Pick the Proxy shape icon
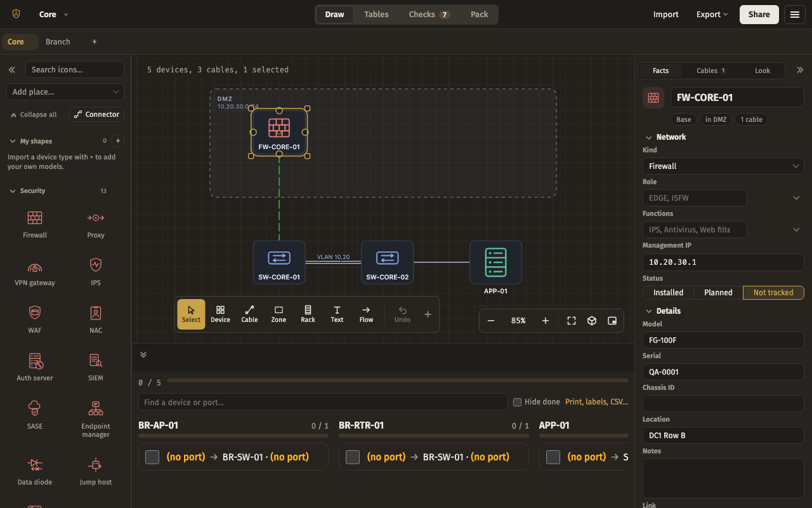Viewport: 812px width, 508px height. pos(96,225)
